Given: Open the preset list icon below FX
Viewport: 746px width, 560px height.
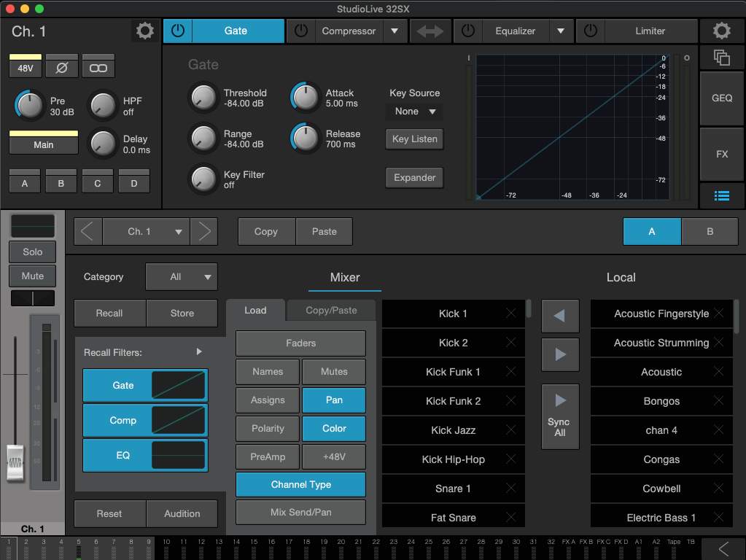Looking at the screenshot, I should 721,195.
